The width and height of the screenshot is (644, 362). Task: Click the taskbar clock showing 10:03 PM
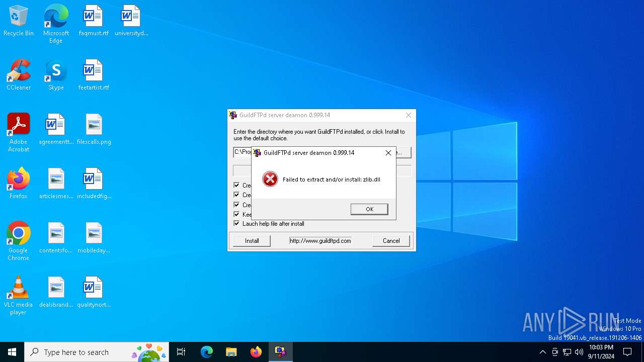click(x=601, y=352)
